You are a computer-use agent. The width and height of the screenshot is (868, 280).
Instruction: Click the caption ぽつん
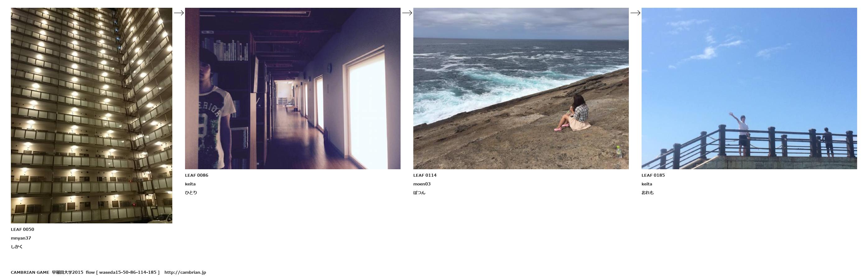pos(419,193)
